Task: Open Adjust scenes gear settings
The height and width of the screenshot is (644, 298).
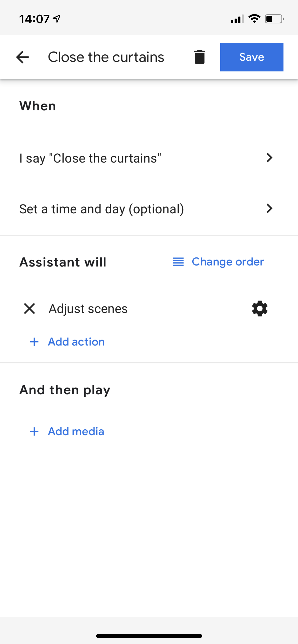Action: pyautogui.click(x=260, y=309)
